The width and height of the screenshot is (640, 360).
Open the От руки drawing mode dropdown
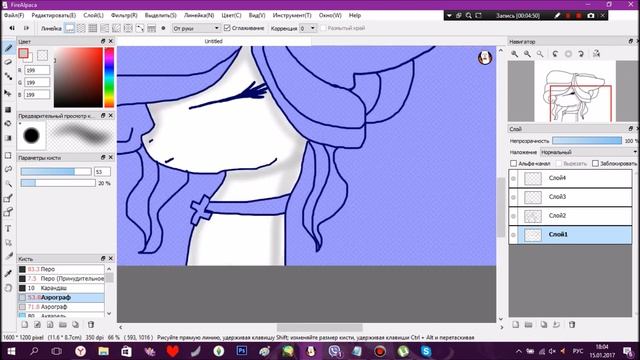(x=196, y=28)
